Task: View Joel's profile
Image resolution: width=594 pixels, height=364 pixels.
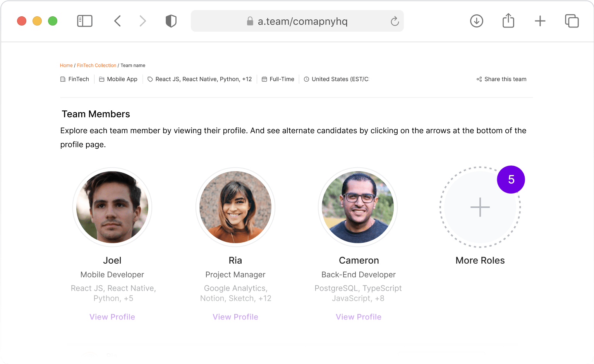Action: pos(112,317)
